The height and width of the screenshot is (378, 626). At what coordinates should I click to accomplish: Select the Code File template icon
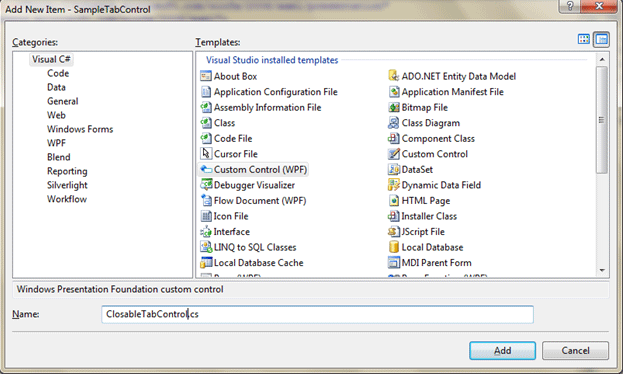pos(206,138)
